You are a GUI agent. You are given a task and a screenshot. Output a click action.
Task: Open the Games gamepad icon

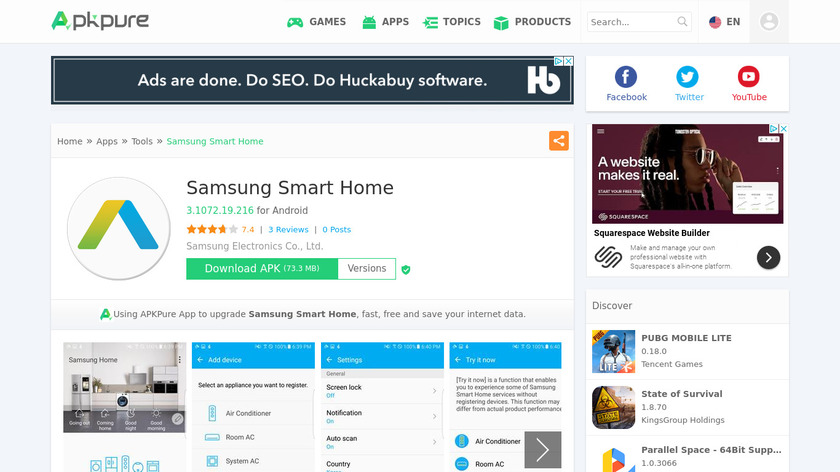coord(295,22)
